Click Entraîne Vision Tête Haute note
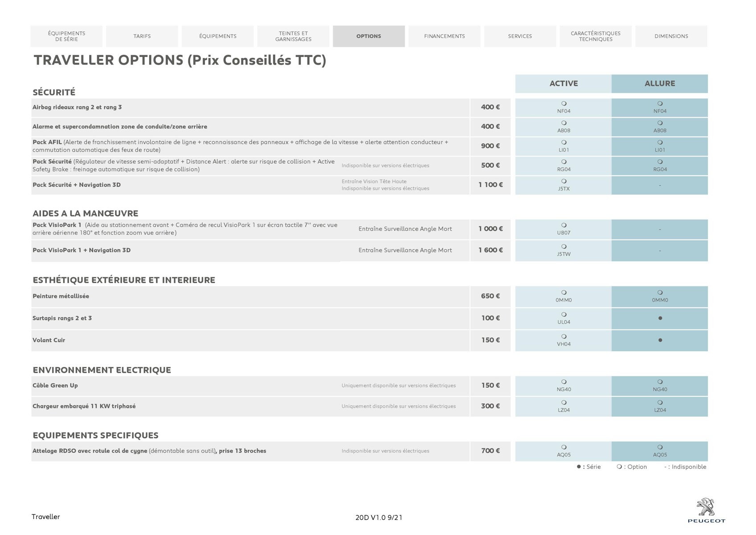This screenshot has width=756, height=535. click(x=374, y=181)
